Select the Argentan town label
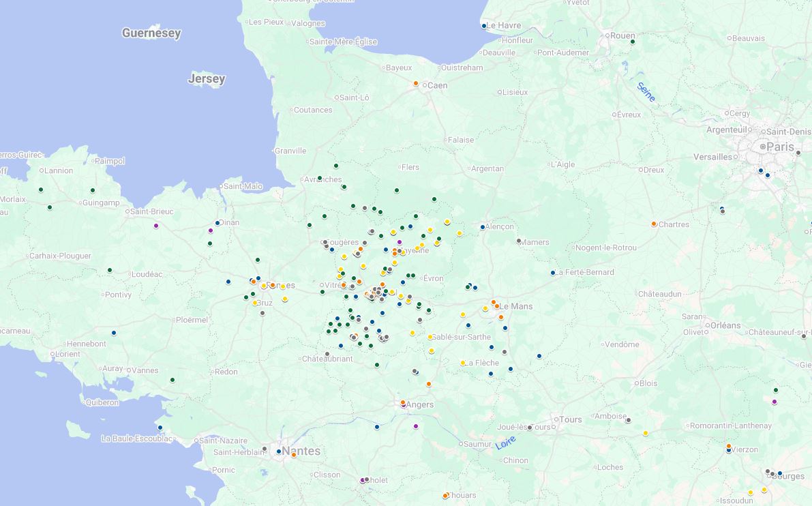 pos(487,168)
